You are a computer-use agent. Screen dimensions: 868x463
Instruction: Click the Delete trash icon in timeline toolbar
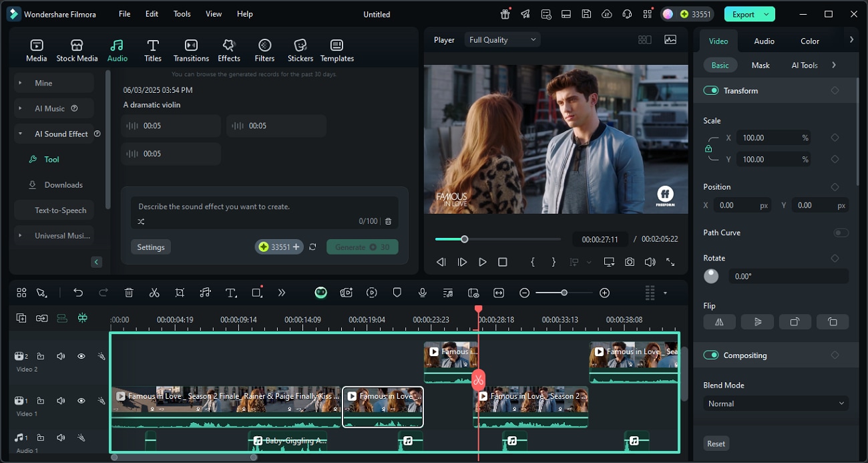click(x=130, y=293)
